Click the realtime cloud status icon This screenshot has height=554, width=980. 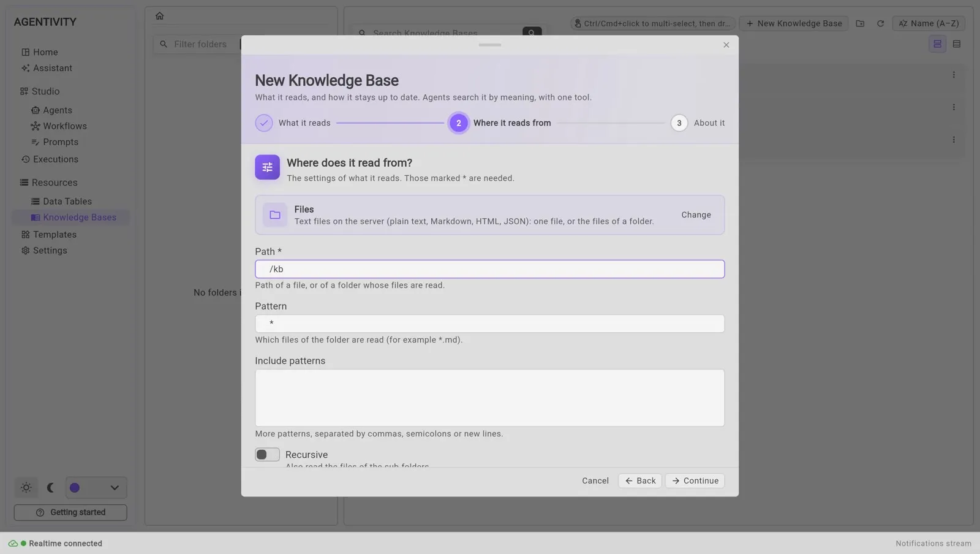pyautogui.click(x=12, y=544)
